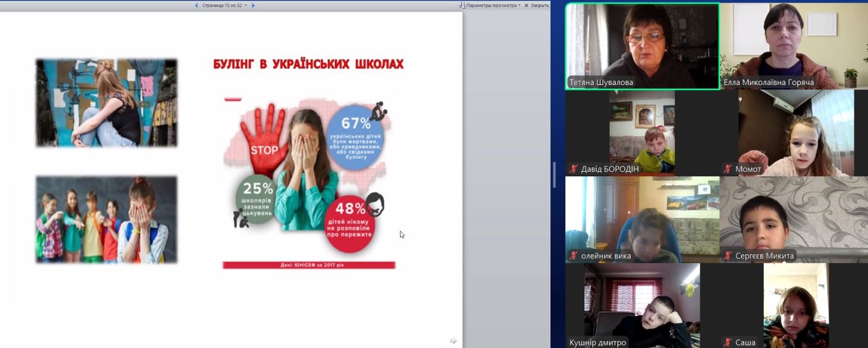Image resolution: width=868 pixels, height=348 pixels.
Task: Select Кушнір дмитро's video tile
Action: tap(642, 305)
